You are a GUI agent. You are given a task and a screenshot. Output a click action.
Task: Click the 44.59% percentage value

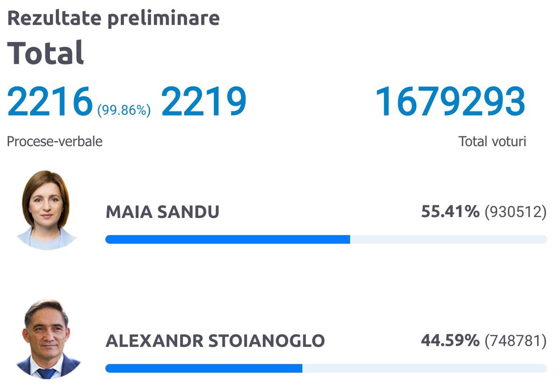click(450, 341)
